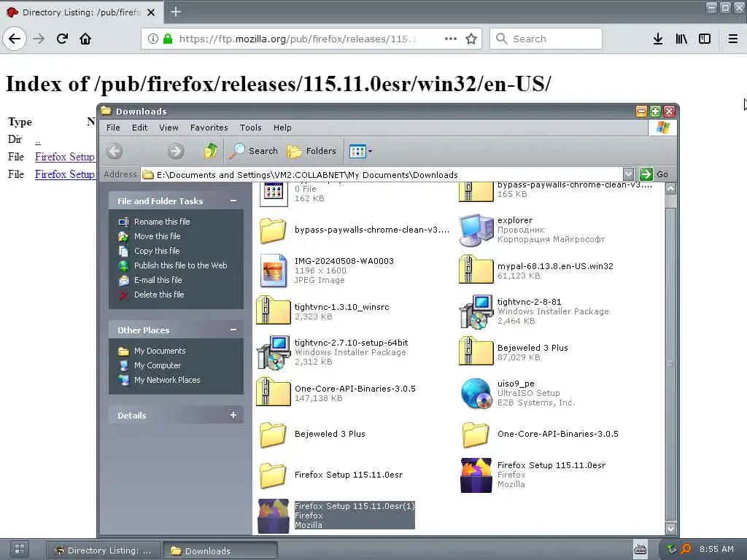Select the Bejeweled 3 Plus zip archive
Image resolution: width=747 pixels, height=560 pixels.
pos(514,352)
